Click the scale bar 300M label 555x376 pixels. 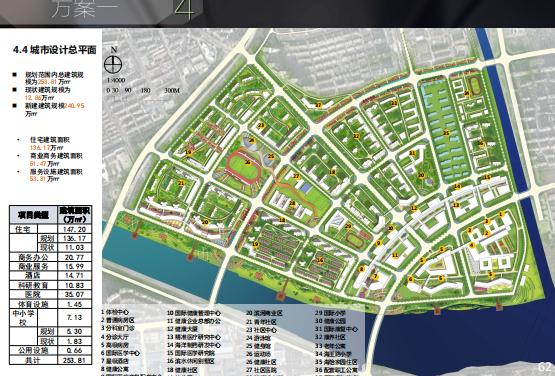tap(172, 91)
